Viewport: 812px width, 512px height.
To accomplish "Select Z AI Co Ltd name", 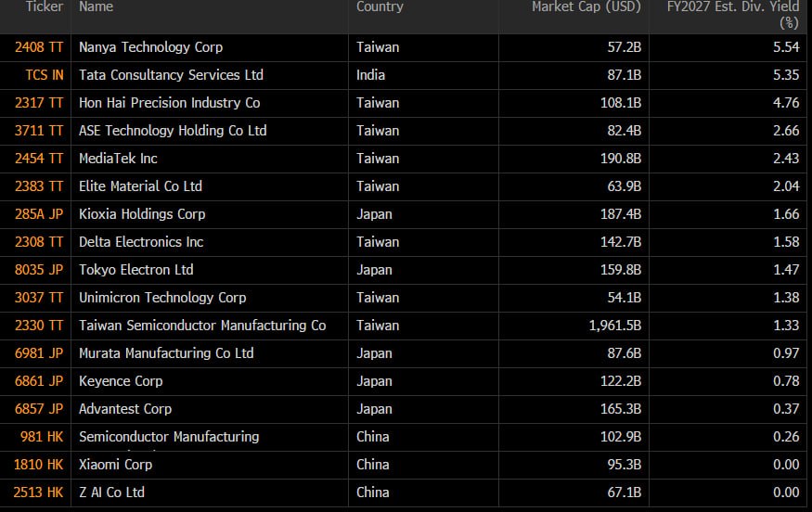I will coord(111,493).
